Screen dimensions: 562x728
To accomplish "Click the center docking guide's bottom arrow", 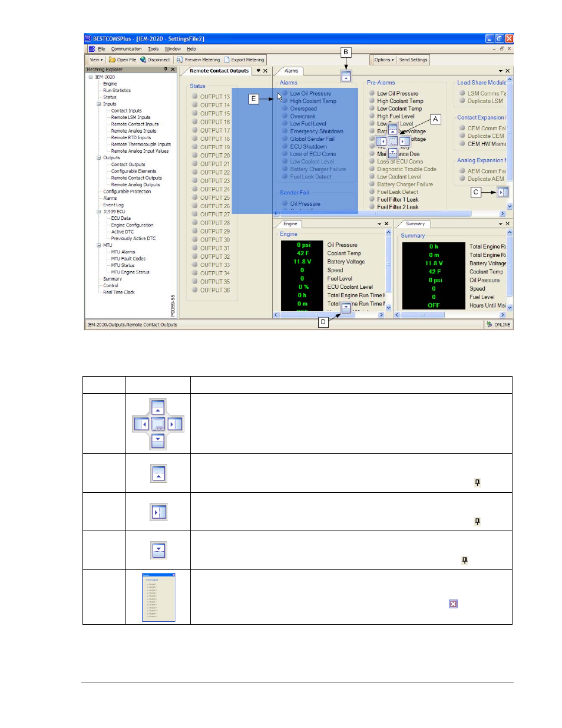I will point(393,152).
